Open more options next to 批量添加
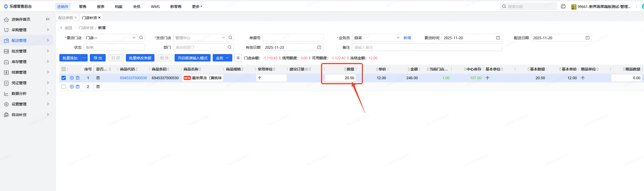 pos(84,58)
